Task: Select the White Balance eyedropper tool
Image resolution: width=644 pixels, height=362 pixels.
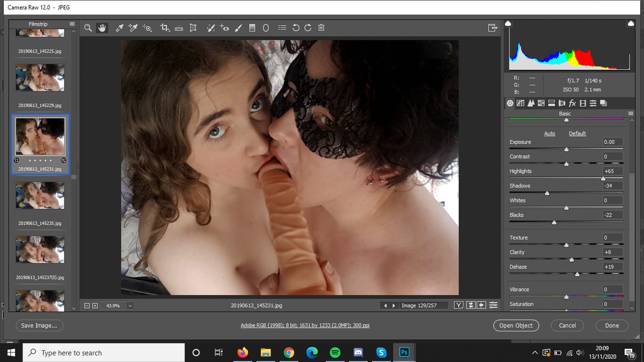Action: click(x=120, y=28)
